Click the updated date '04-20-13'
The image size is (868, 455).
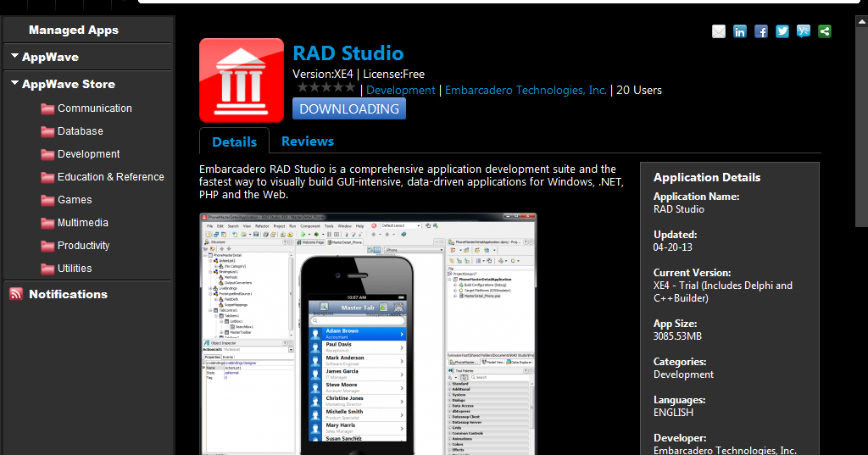click(x=672, y=247)
